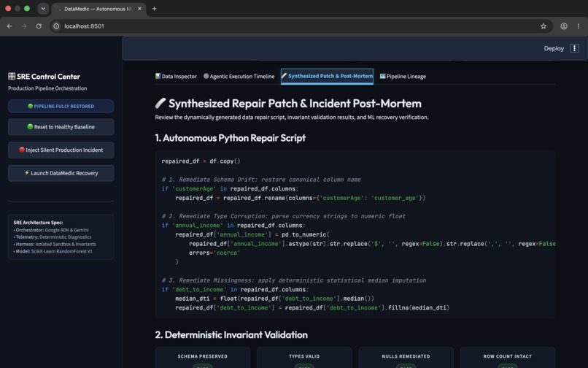Open Streamlit app options menu
This screenshot has height=368, width=588.
click(x=574, y=48)
